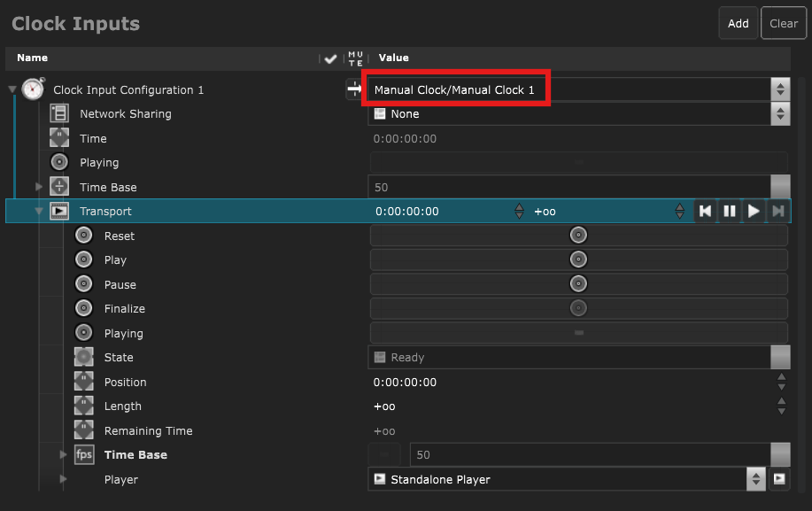Click the Position value 0:00:00:00
The height and width of the screenshot is (511, 812).
point(405,382)
